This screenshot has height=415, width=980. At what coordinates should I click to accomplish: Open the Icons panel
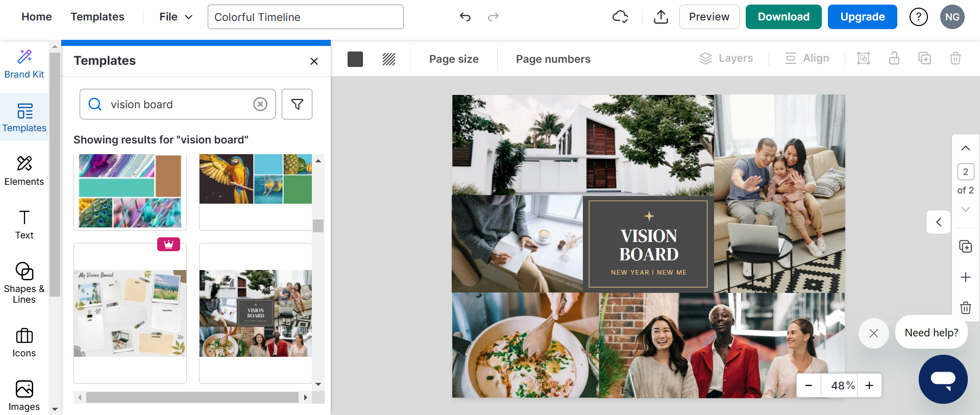pyautogui.click(x=24, y=343)
